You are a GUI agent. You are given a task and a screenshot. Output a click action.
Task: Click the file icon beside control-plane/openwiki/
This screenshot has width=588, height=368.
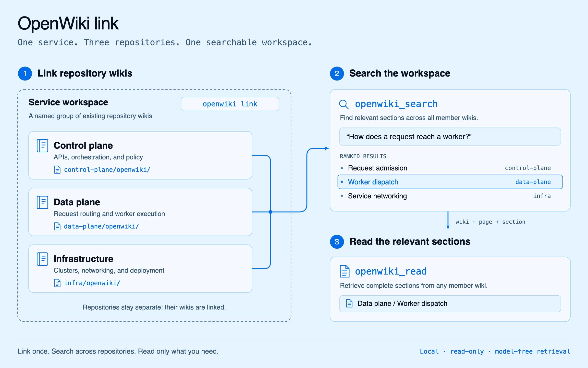(x=57, y=170)
